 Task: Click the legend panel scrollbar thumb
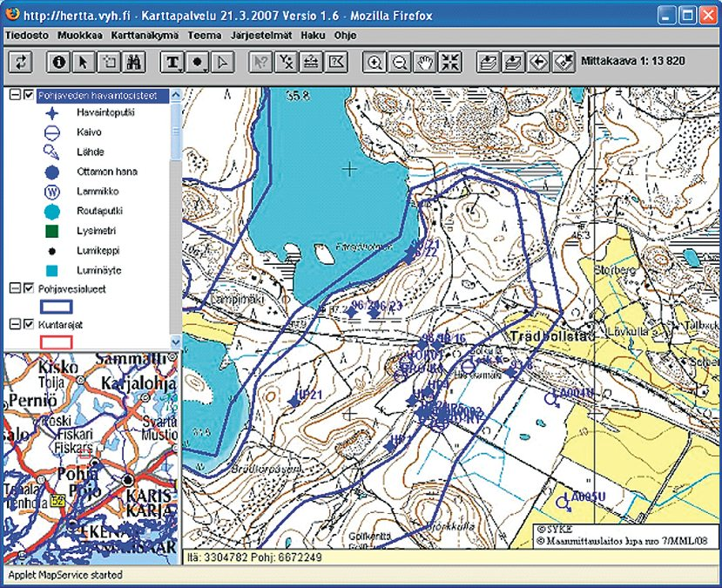coord(175,132)
